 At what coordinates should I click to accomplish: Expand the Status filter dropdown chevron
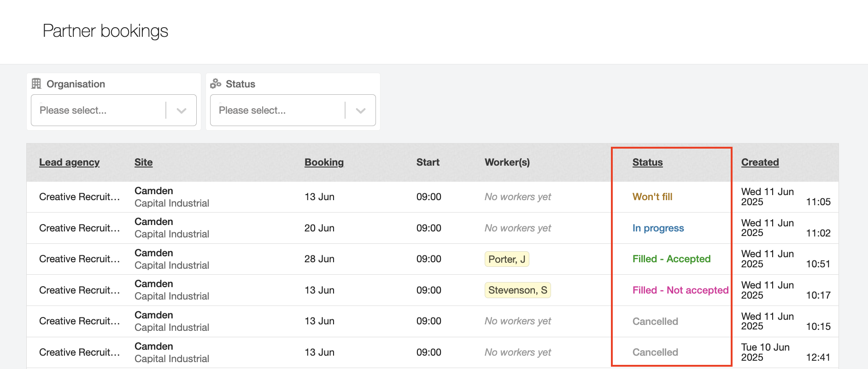[361, 110]
